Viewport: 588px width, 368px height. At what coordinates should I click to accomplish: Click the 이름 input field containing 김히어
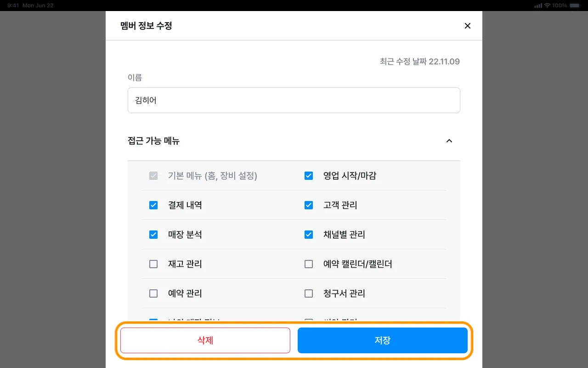pyautogui.click(x=294, y=100)
